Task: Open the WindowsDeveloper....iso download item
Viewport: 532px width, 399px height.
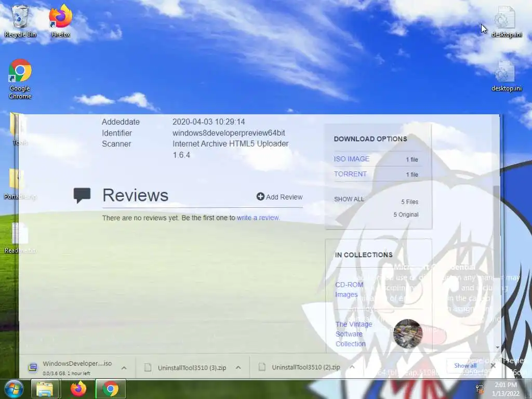Action: [77, 368]
